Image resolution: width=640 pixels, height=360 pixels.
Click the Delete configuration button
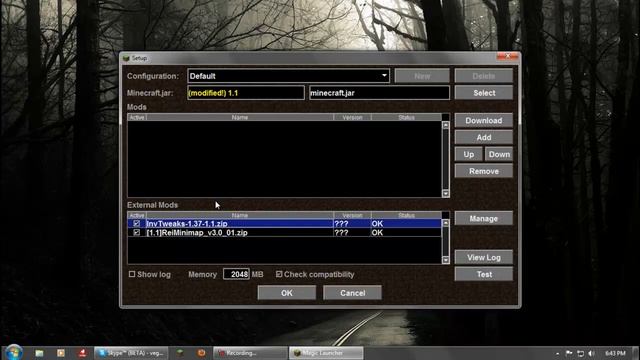tap(484, 76)
